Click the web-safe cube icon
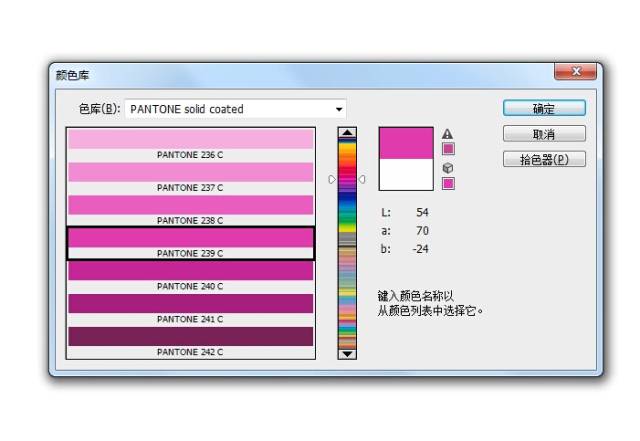Viewport: 640px width, 441px height. coord(448,168)
